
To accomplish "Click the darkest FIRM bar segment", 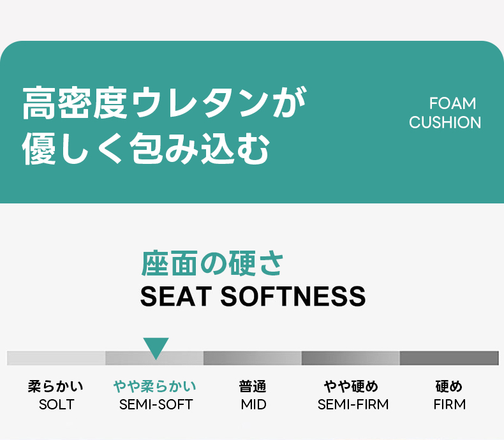I will coord(449,358).
